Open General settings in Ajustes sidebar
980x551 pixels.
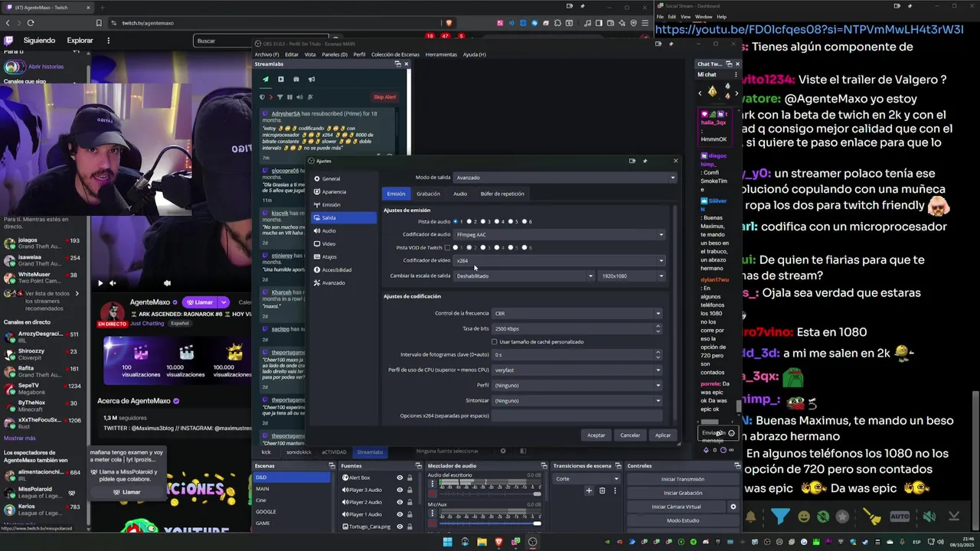pos(344,178)
